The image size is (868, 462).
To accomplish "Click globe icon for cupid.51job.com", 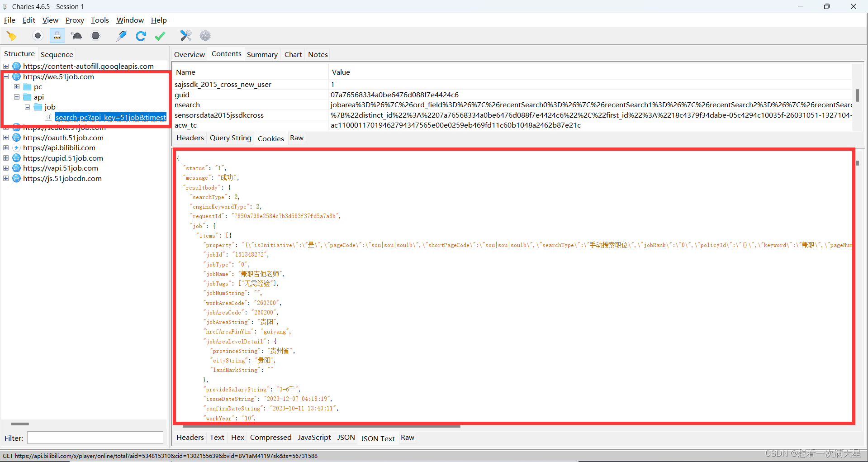I will point(16,158).
